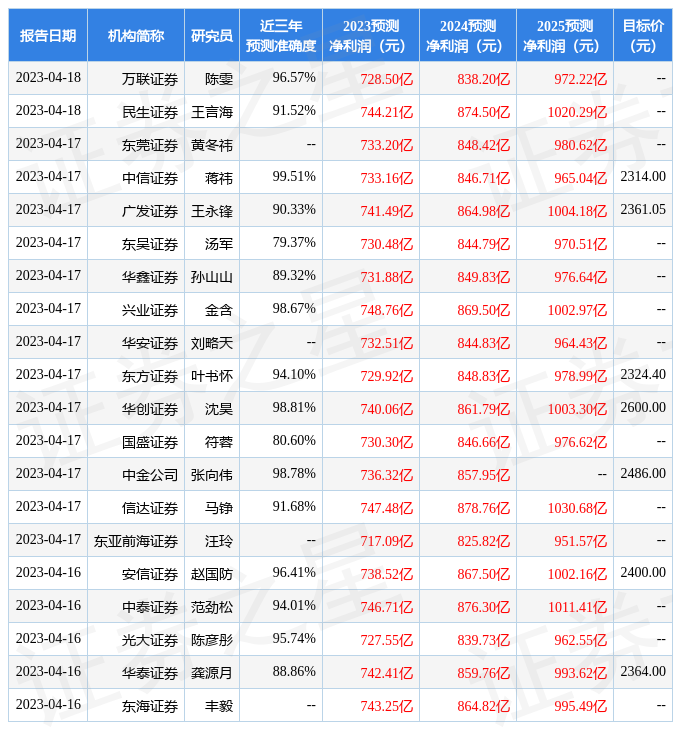Click the 995.49亿 2025 profit value
Screen dimensions: 673x730
point(580,707)
